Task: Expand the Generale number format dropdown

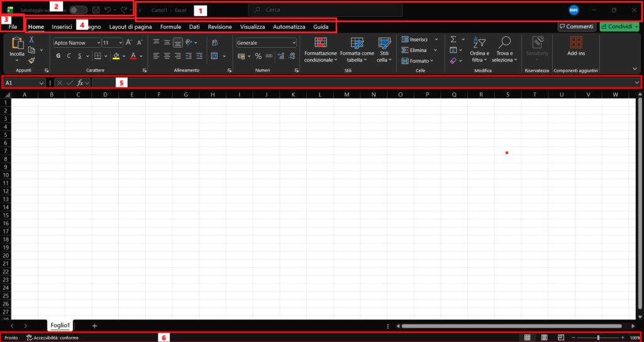Action: click(x=293, y=43)
